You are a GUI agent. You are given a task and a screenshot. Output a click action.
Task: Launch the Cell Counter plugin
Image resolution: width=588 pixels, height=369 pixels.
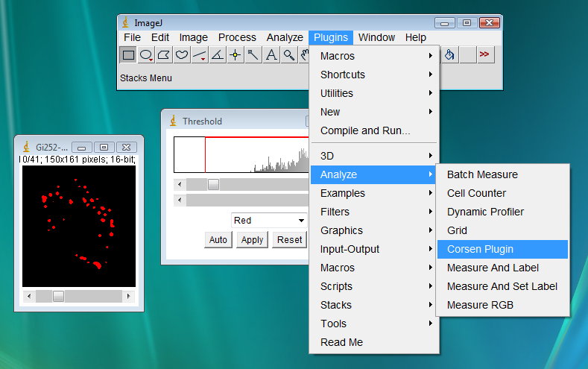502,193
